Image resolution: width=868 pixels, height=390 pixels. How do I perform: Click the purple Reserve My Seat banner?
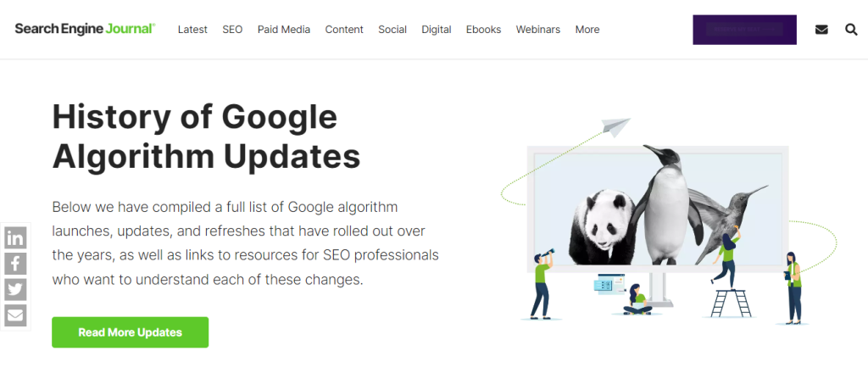click(744, 30)
